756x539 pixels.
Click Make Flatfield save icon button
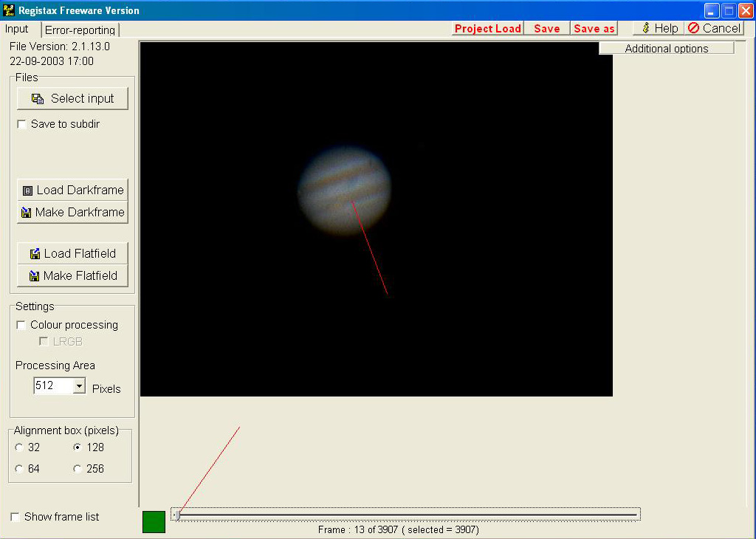tap(34, 276)
